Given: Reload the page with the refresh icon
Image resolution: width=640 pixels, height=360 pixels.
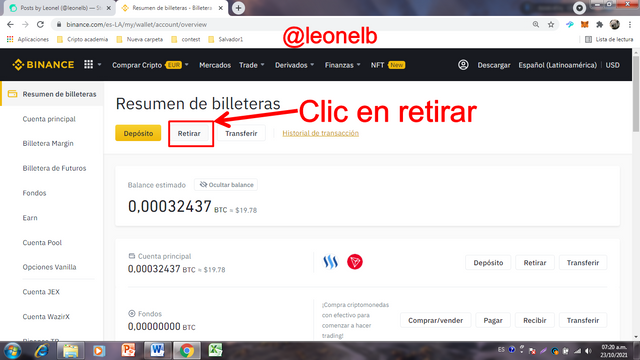Looking at the screenshot, I should [40, 24].
